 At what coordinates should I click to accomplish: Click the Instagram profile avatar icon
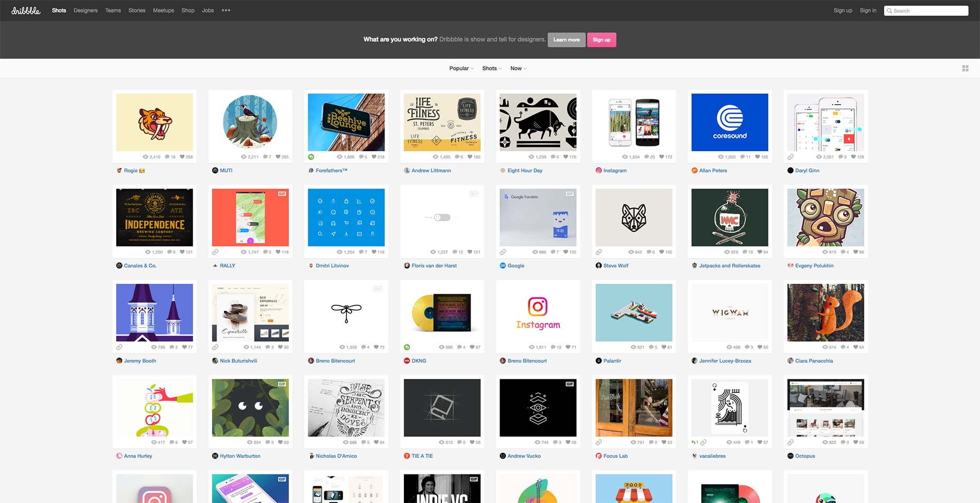pos(599,171)
